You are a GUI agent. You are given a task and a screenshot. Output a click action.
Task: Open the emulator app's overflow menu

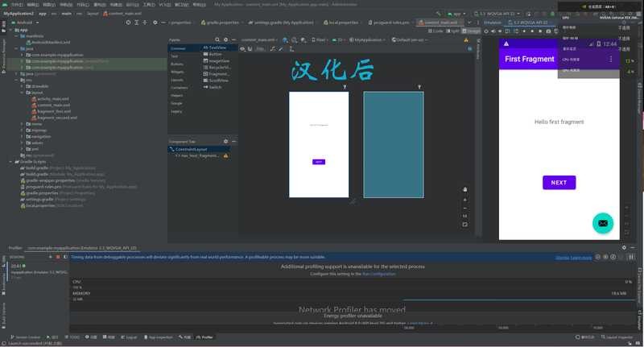tap(610, 60)
